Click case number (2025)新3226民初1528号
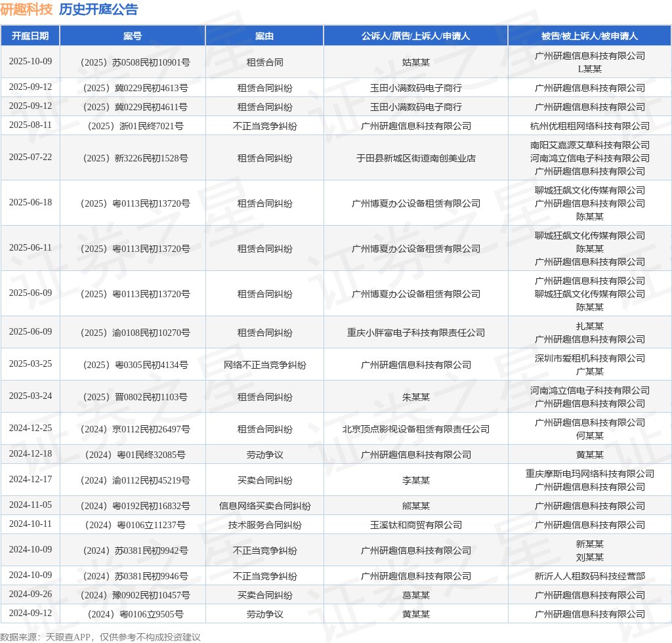672x643 pixels. pyautogui.click(x=135, y=159)
